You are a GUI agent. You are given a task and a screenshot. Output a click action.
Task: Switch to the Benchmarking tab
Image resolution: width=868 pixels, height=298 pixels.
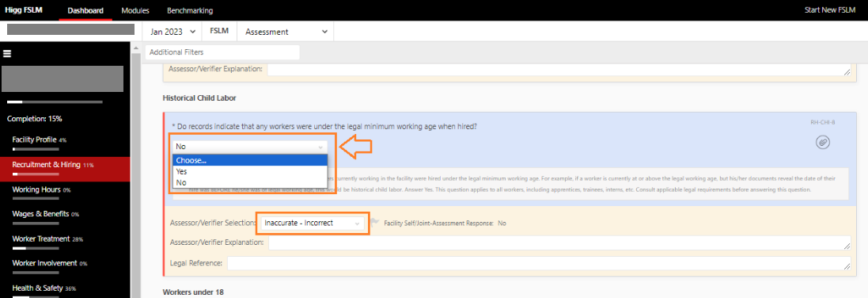190,10
